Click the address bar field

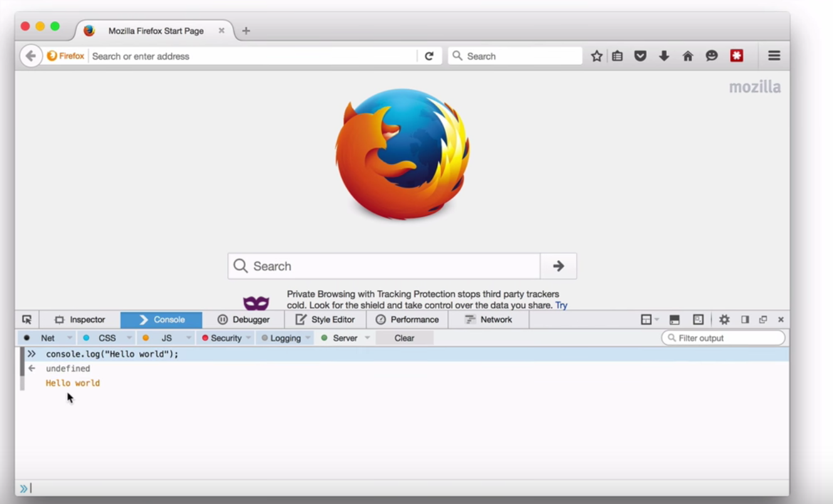(253, 56)
